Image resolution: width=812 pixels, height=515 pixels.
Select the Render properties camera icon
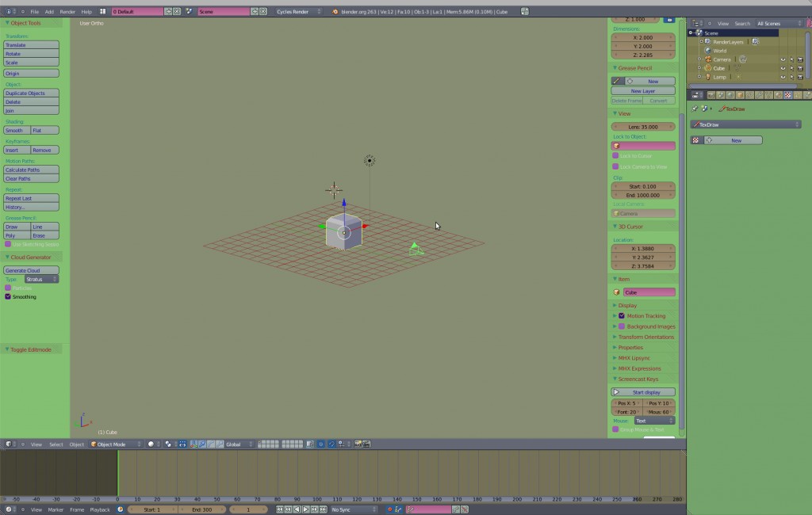point(711,95)
